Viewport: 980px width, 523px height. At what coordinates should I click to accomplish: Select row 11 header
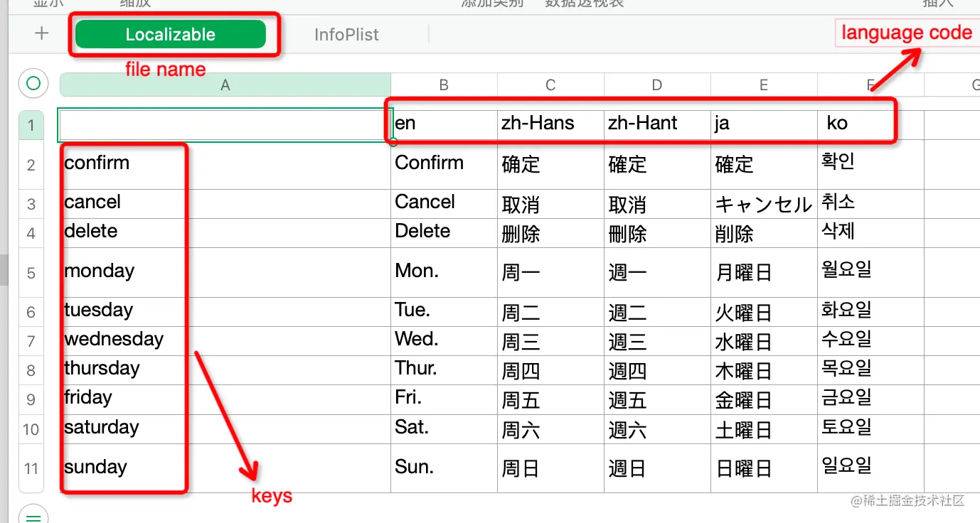(31, 468)
